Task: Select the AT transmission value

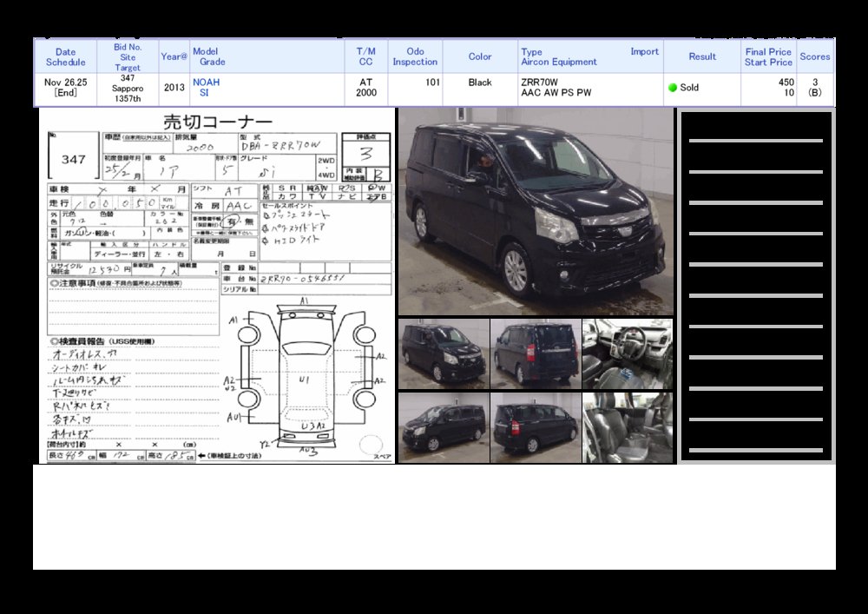Action: (366, 82)
